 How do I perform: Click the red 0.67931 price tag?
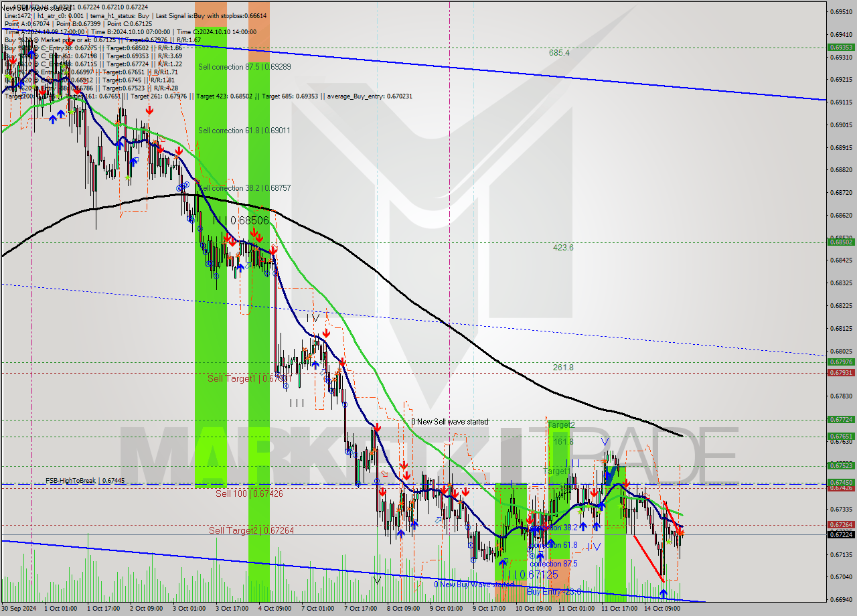pyautogui.click(x=841, y=372)
